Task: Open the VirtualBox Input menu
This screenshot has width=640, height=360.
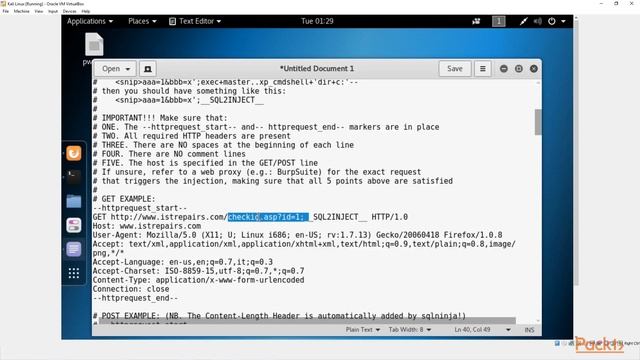Action: (x=53, y=11)
